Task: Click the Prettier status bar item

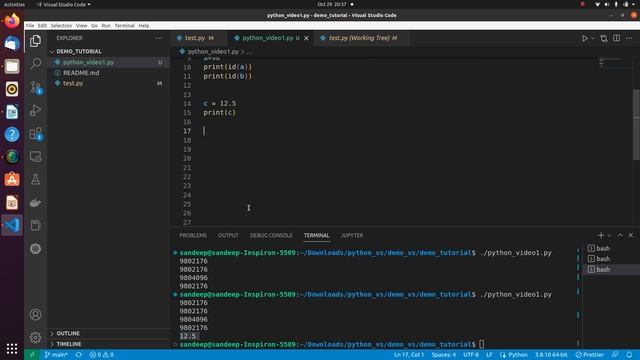Action: [589, 355]
